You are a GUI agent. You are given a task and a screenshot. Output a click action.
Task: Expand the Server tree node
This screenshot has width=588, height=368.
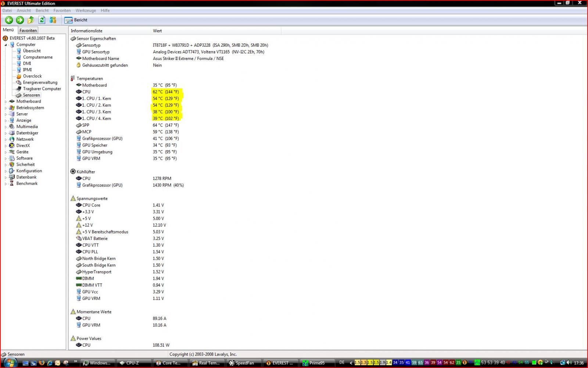click(x=6, y=114)
